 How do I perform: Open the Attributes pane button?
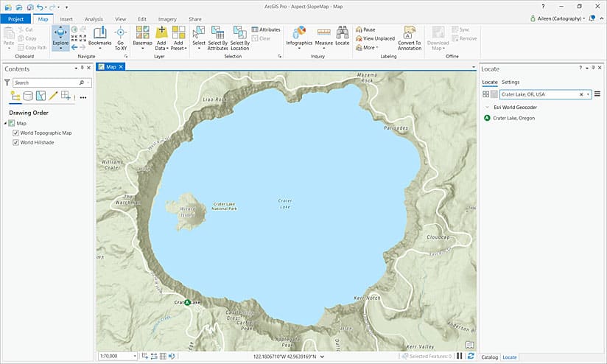click(265, 29)
